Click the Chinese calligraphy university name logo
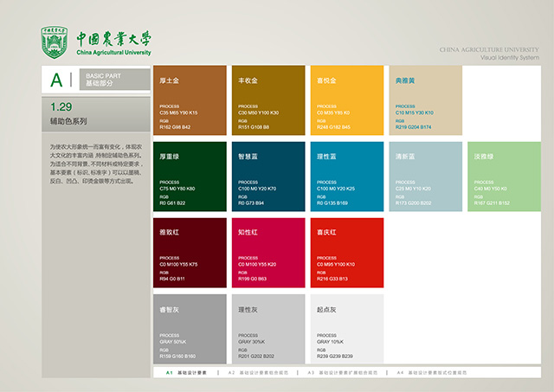Image resolution: width=554 pixels, height=392 pixels. point(113,38)
